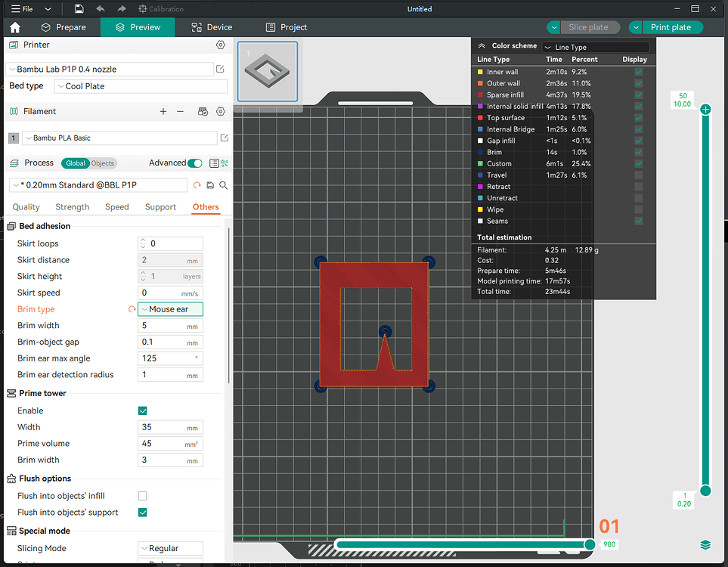Viewport: 728px width, 567px height.
Task: Reset the Brim type value
Action: coord(132,309)
